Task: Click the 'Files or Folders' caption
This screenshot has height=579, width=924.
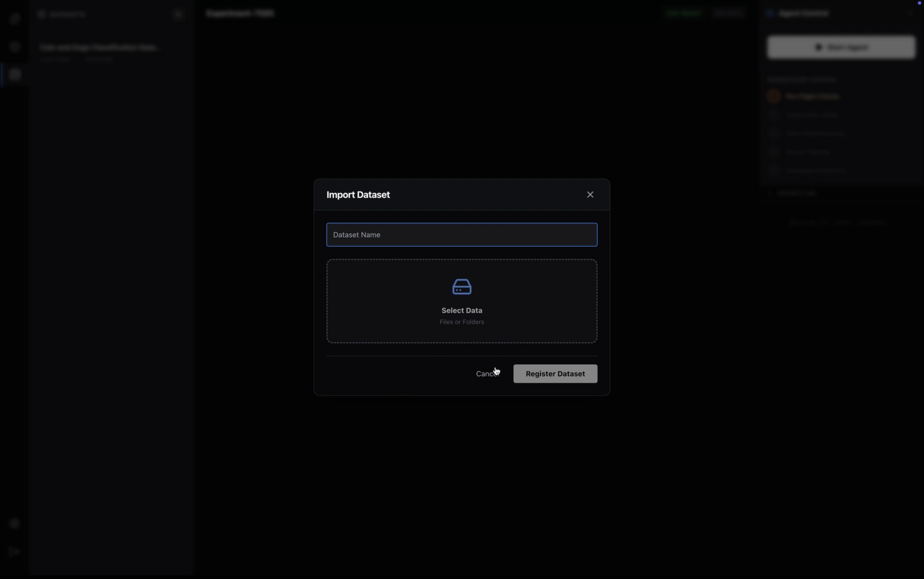Action: (462, 322)
